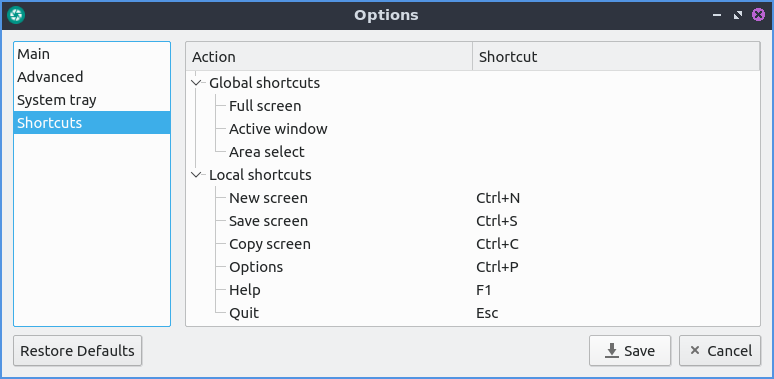Click the download arrow icon on Save
Screen dimensions: 774x379
pos(612,351)
